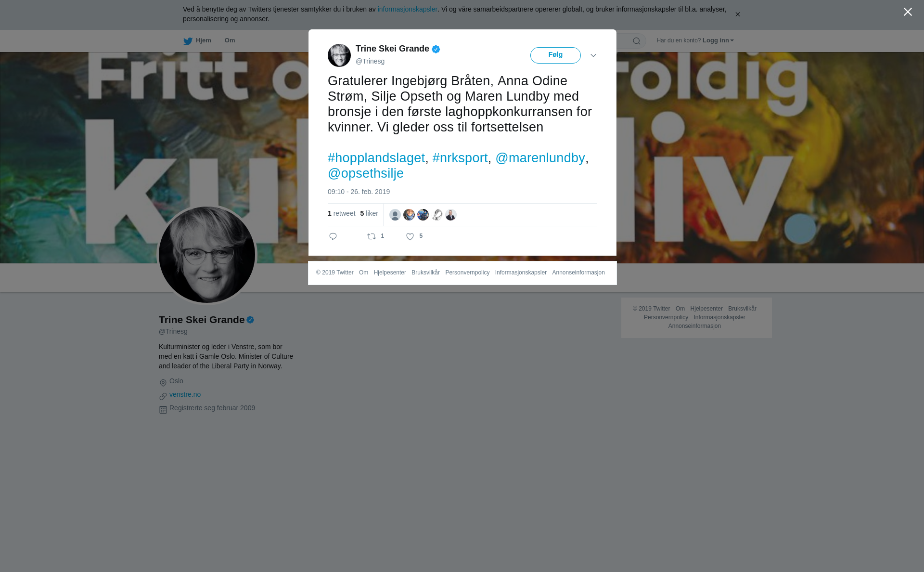Open Trine Skei Grande's tweet avatar
The height and width of the screenshot is (572, 924).
[x=339, y=55]
